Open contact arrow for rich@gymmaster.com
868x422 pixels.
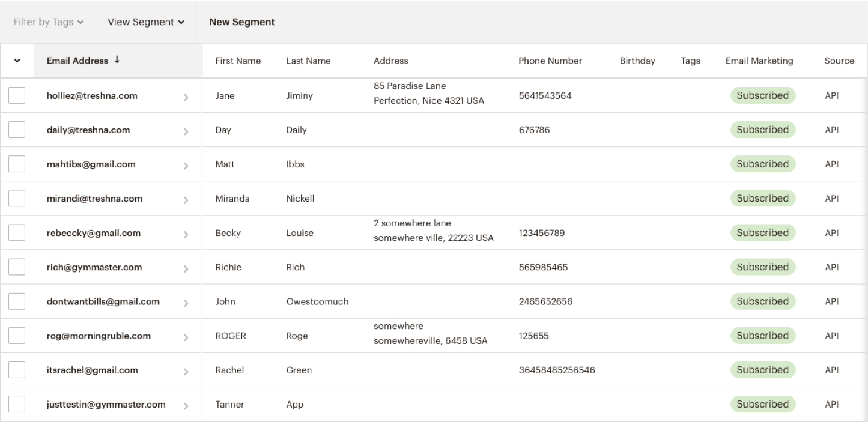(x=186, y=268)
